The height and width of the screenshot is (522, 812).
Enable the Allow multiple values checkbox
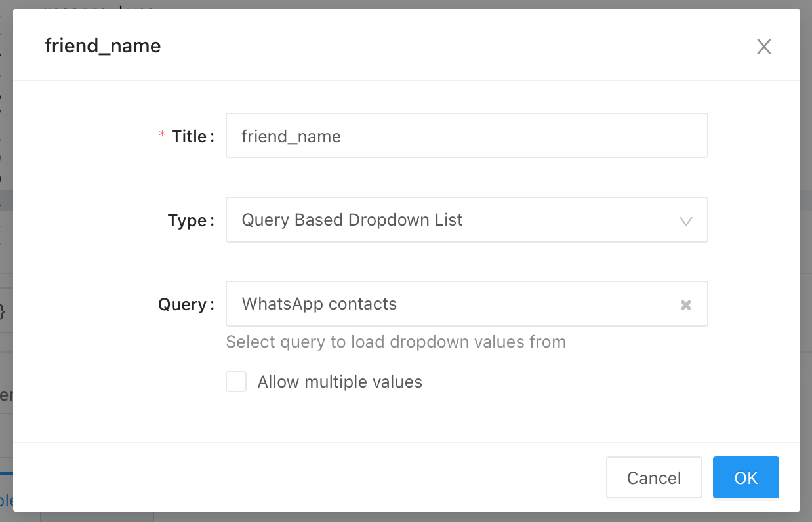pos(236,382)
